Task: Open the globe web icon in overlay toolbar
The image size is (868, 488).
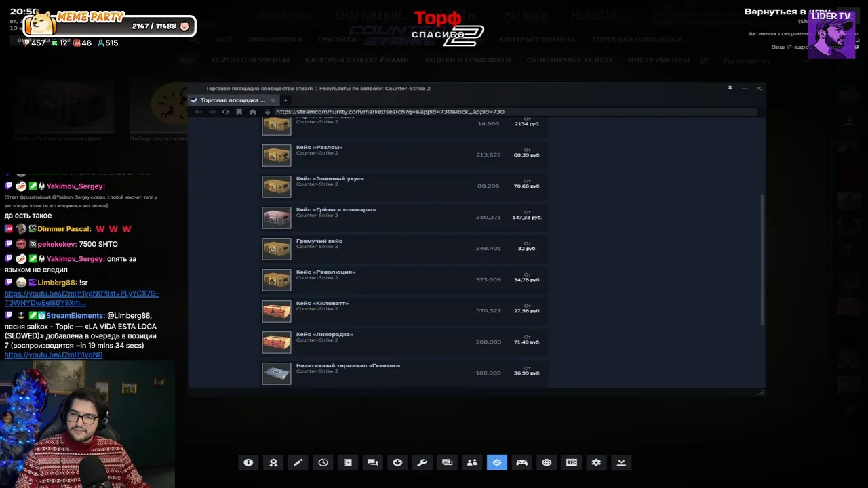Action: point(547,462)
